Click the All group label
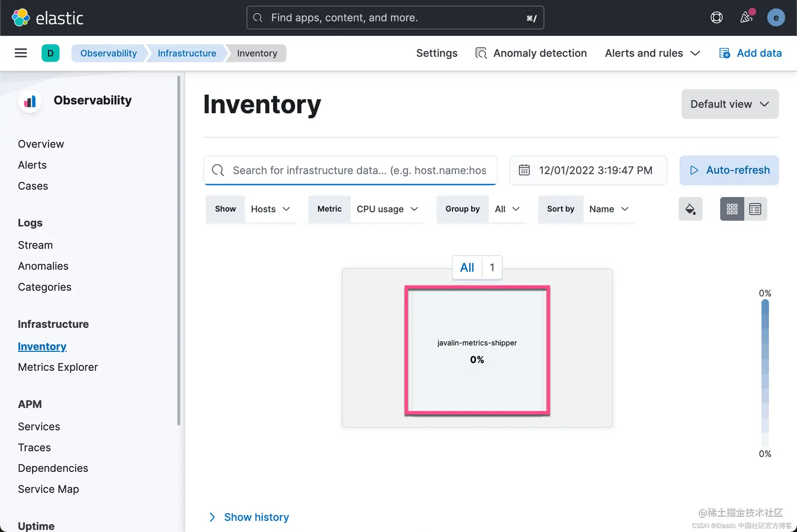This screenshot has width=797, height=532. (467, 268)
